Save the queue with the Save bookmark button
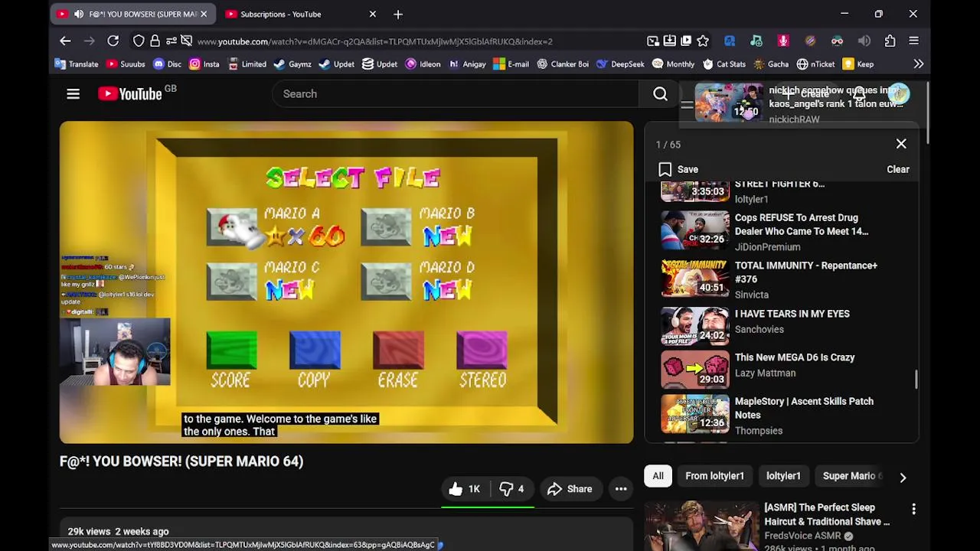This screenshot has width=980, height=551. (x=678, y=169)
